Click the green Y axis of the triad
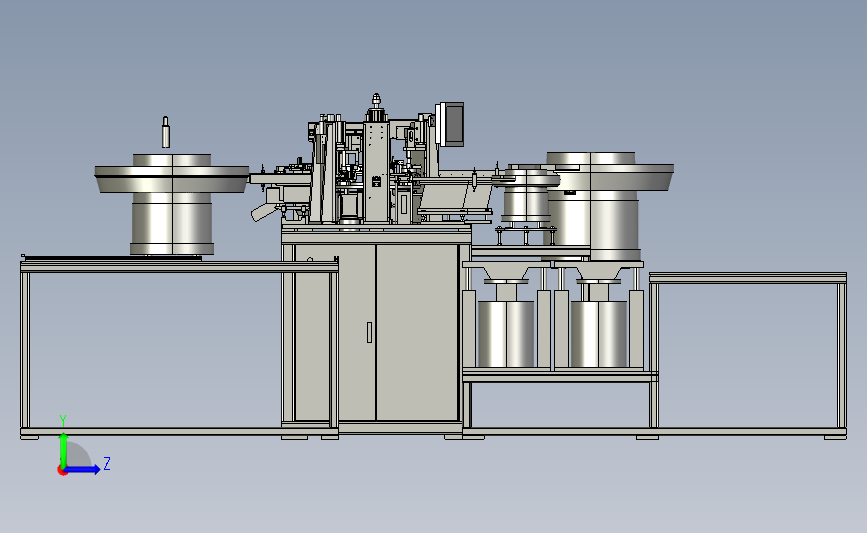Screen dimensions: 867x533 pos(64,450)
